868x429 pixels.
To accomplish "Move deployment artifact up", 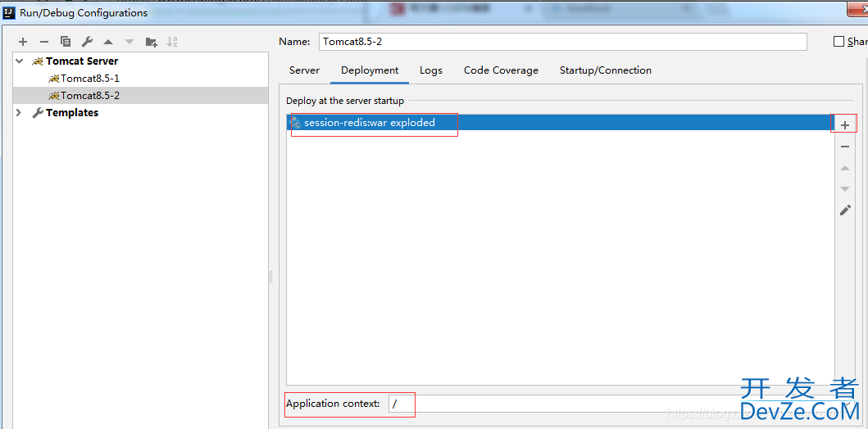I will coord(845,168).
